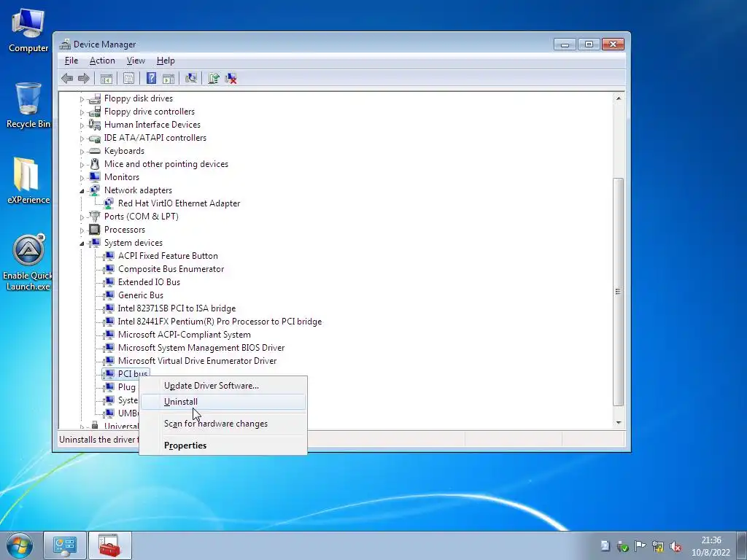747x560 pixels.
Task: Expand the Monitors node arrow
Action: [x=82, y=178]
